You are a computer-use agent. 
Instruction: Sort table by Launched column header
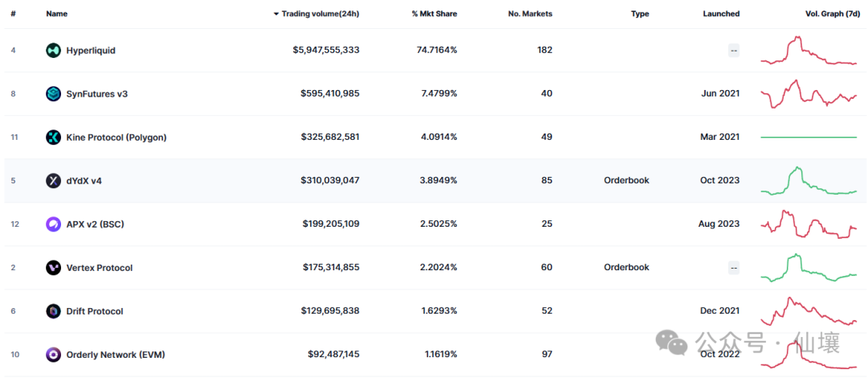[x=721, y=14]
